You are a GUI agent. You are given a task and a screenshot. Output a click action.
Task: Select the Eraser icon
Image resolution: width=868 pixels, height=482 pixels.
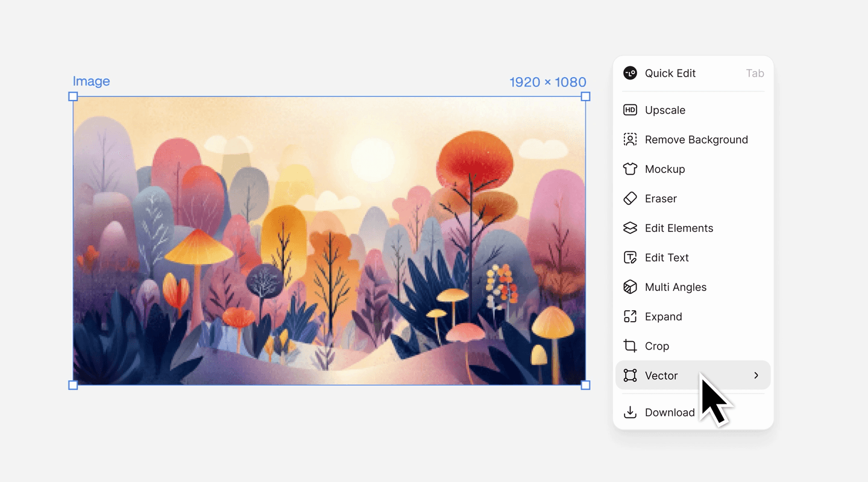(x=630, y=199)
